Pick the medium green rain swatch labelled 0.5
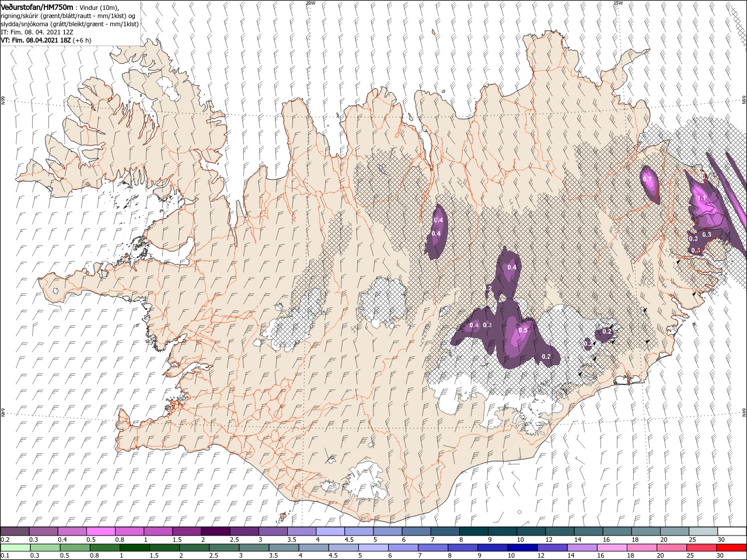Viewport: 747px width, 560px height. tap(74, 548)
